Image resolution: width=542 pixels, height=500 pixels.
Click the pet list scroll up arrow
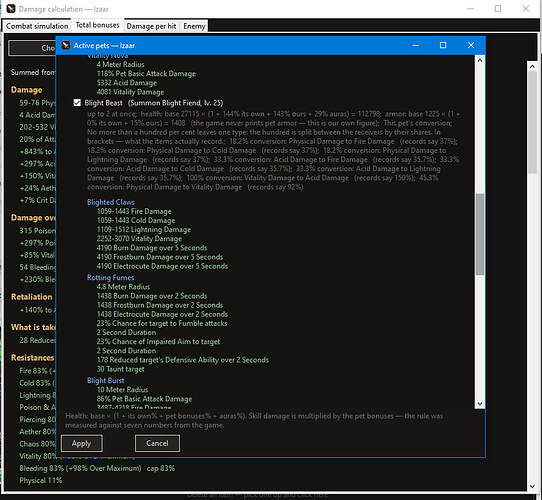point(480,60)
